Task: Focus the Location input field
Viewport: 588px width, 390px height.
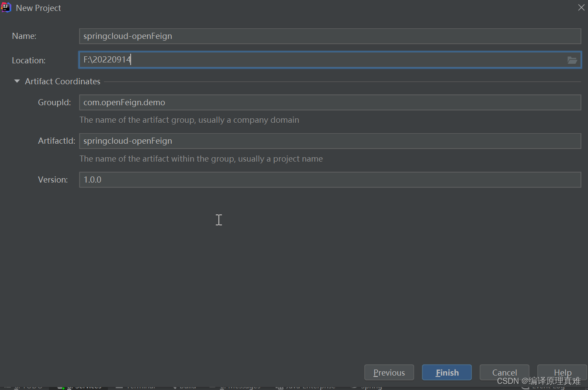Action: [330, 60]
